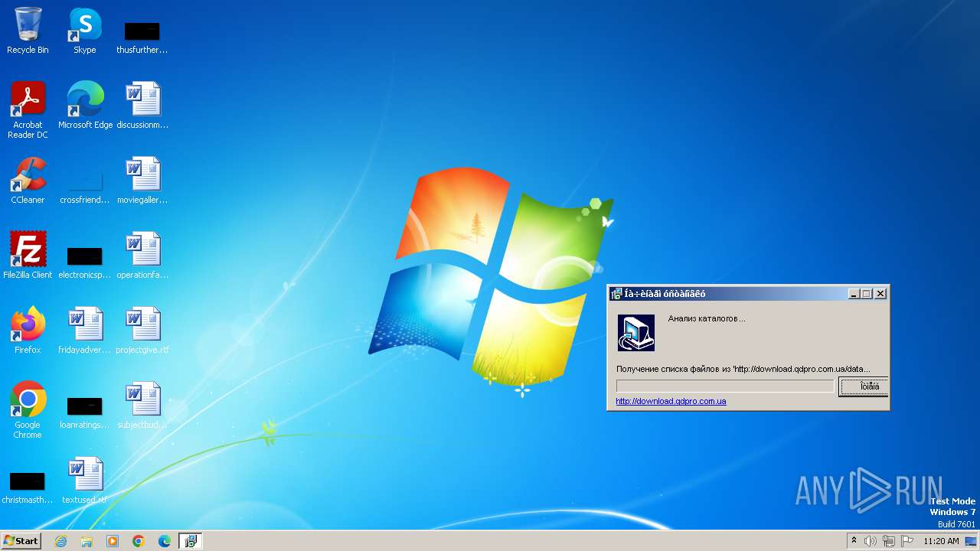This screenshot has height=551, width=980.
Task: Select the fridayadver Word document
Action: 85,331
